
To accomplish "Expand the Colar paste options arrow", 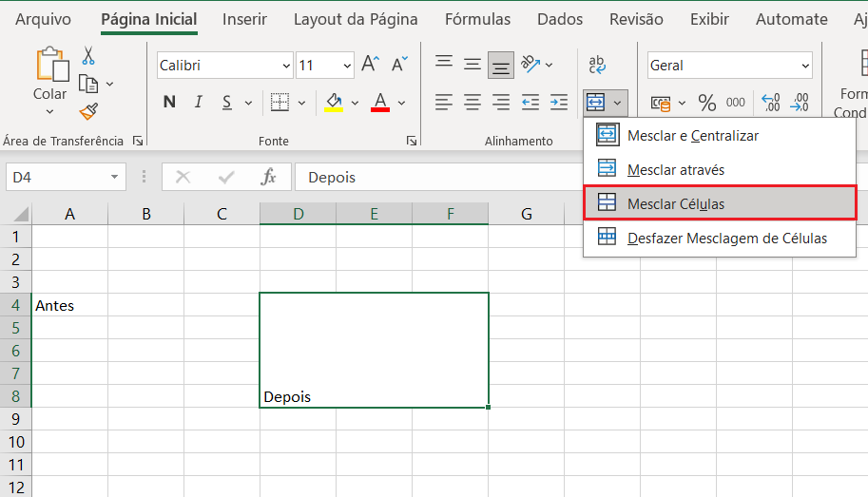I will pos(49,112).
